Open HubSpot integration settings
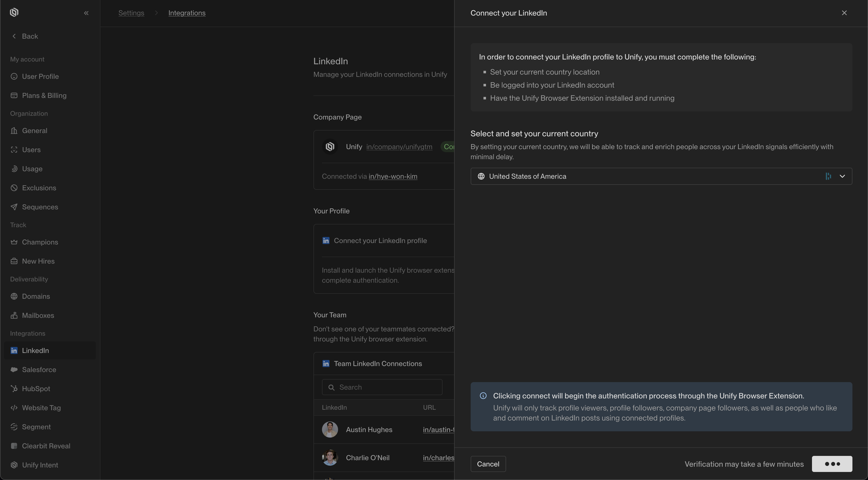 (x=36, y=389)
